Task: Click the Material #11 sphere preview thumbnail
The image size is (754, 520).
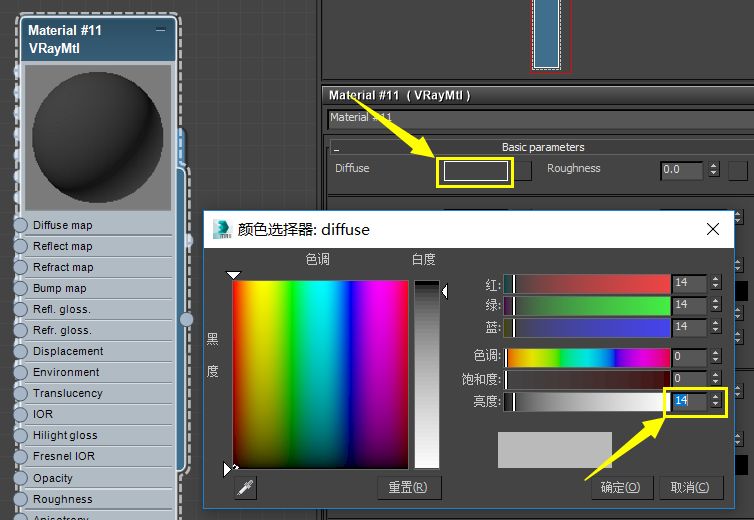Action: coord(98,138)
